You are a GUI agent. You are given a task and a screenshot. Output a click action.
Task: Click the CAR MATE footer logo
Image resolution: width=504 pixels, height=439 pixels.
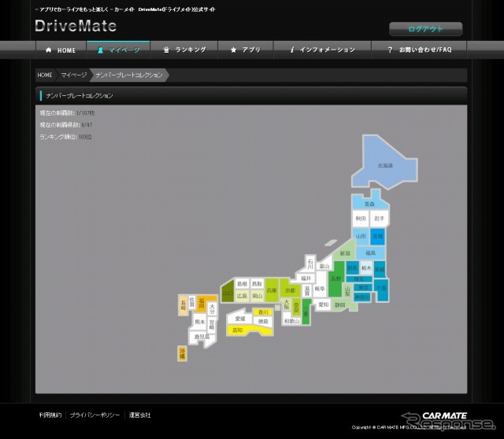pyautogui.click(x=444, y=416)
